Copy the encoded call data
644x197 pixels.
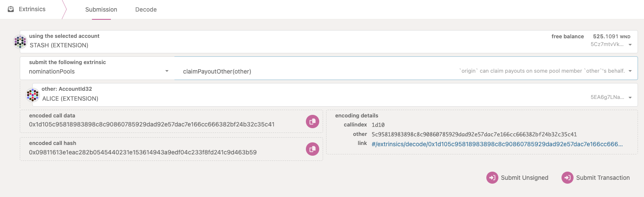coord(312,122)
